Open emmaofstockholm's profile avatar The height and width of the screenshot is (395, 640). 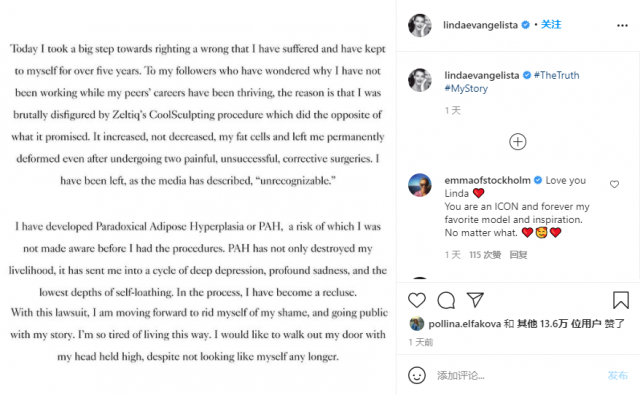420,185
